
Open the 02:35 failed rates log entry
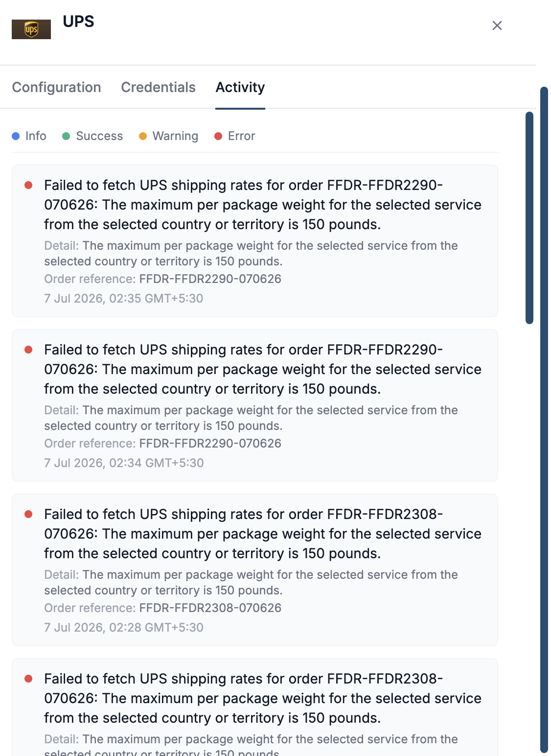255,241
